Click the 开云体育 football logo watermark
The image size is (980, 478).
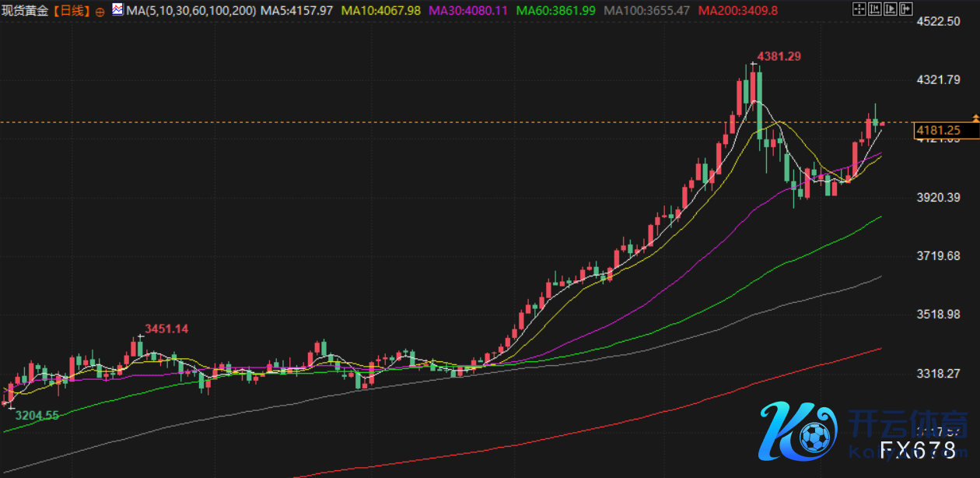[797, 432]
